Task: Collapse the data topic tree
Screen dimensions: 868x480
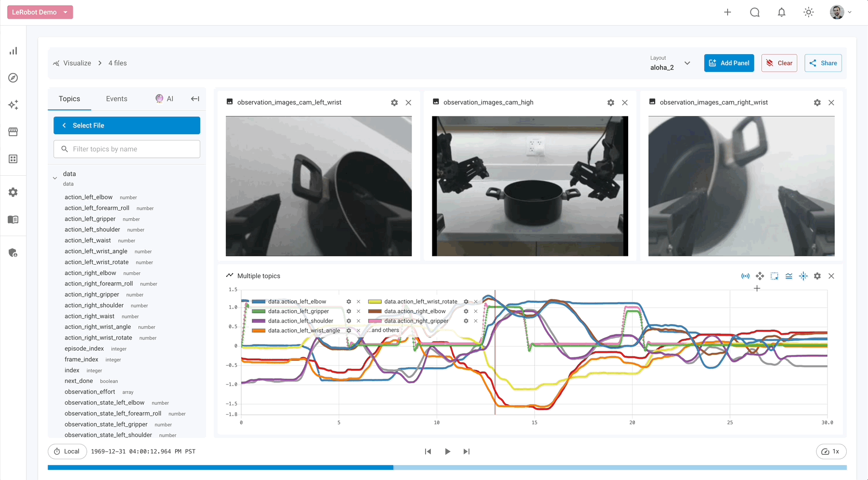Action: 55,178
